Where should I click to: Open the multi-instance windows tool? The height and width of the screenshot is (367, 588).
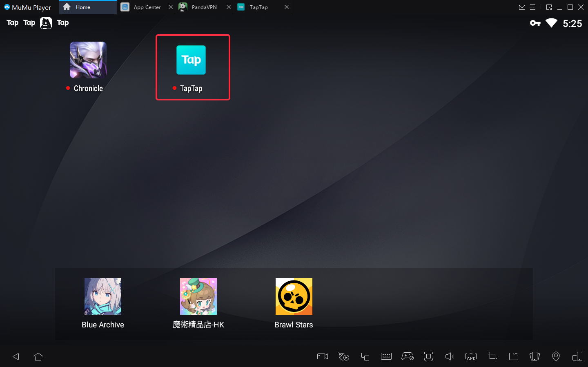tap(365, 356)
